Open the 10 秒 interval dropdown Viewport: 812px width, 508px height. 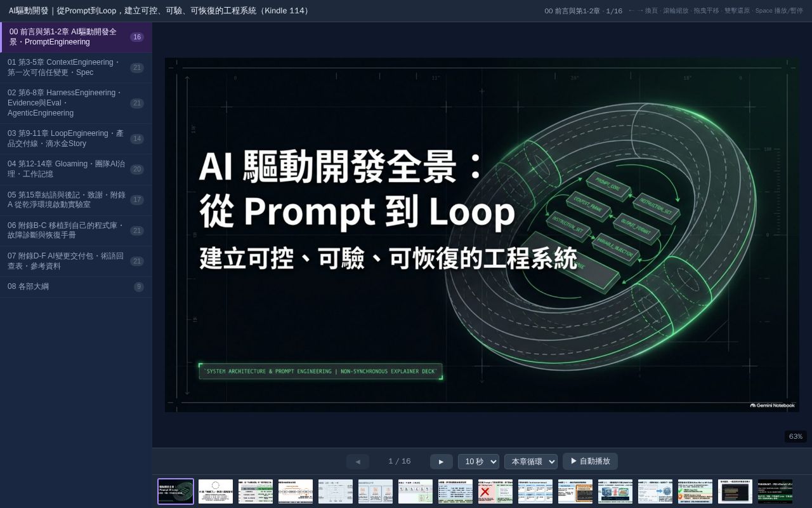(478, 462)
